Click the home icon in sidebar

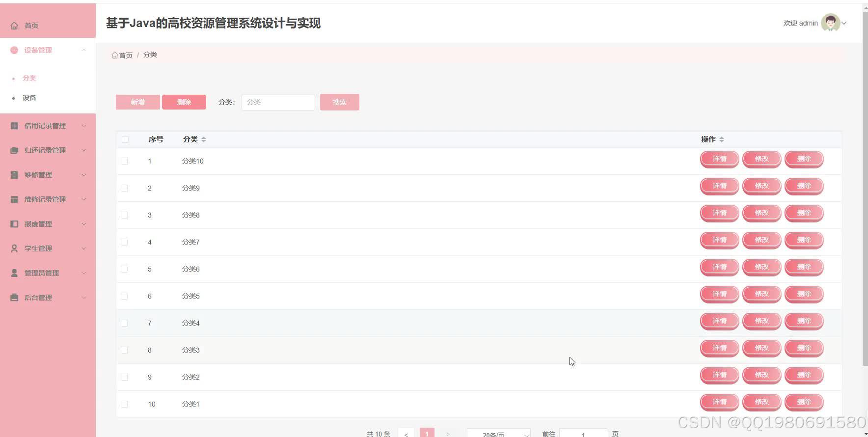tap(14, 26)
